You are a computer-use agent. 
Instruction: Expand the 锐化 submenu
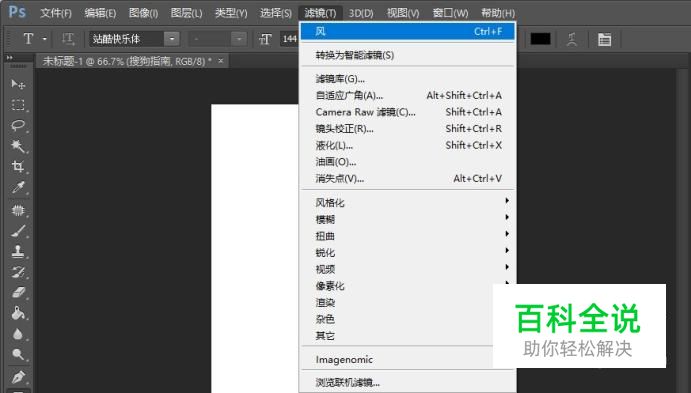point(408,253)
